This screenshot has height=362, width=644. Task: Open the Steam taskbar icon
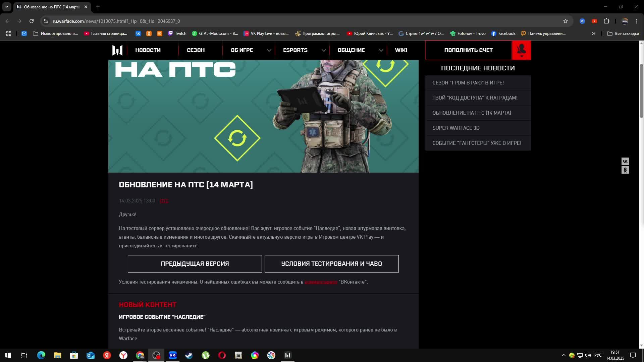189,355
